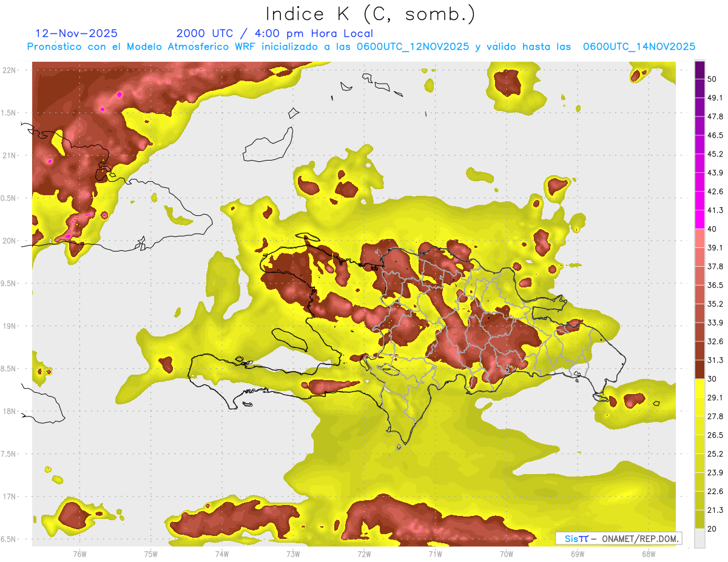The height and width of the screenshot is (562, 728).
Task: Select the '49.1' color scale value
Action: [715, 98]
